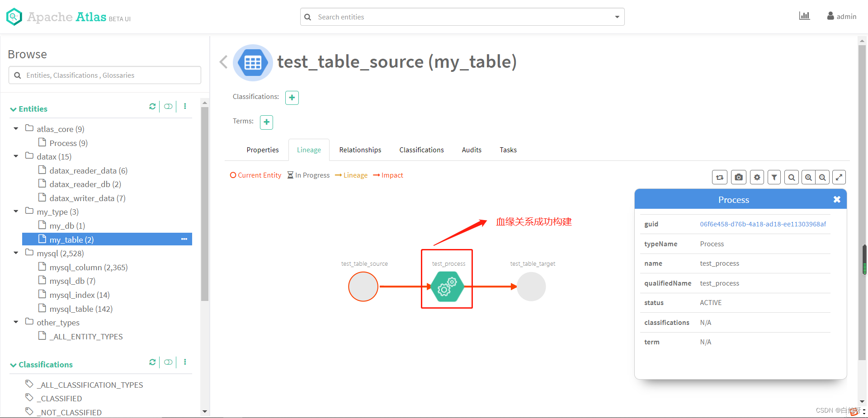
Task: Click the test_process gear node
Action: (447, 286)
